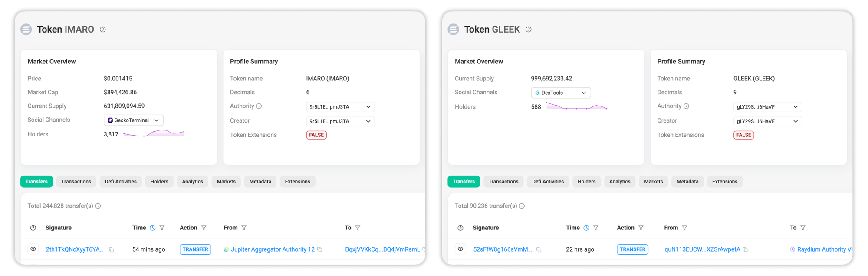Image resolution: width=868 pixels, height=276 pixels.
Task: Click help icon next to Token GLEEK
Action: (529, 30)
